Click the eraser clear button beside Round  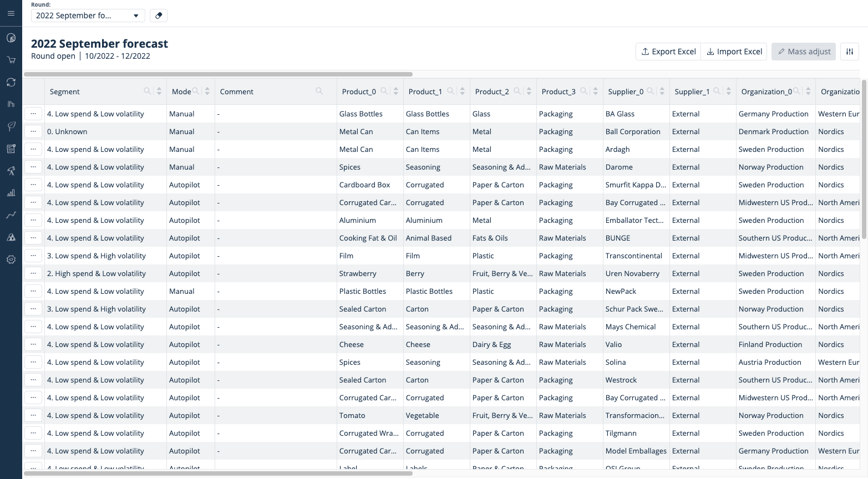159,16
